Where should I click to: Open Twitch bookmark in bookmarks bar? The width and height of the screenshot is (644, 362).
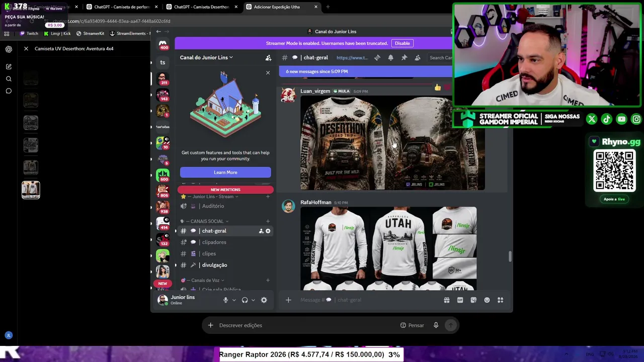pyautogui.click(x=29, y=34)
